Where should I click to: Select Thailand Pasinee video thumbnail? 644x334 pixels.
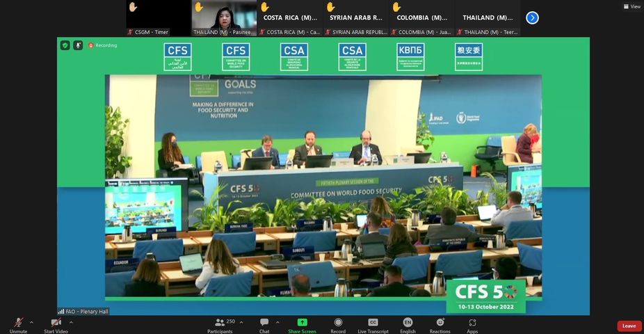point(224,18)
